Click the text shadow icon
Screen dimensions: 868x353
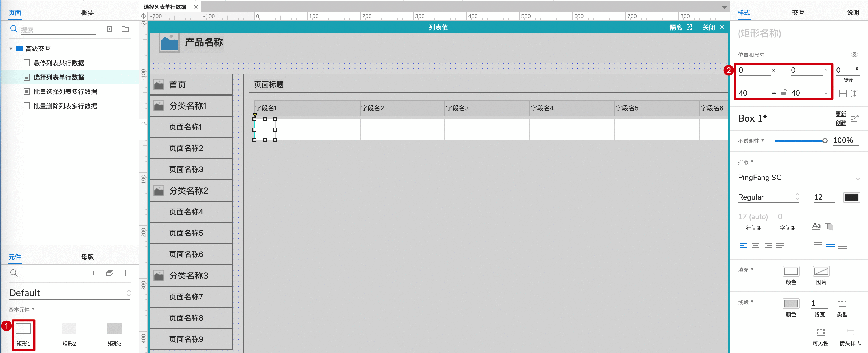[x=829, y=226]
